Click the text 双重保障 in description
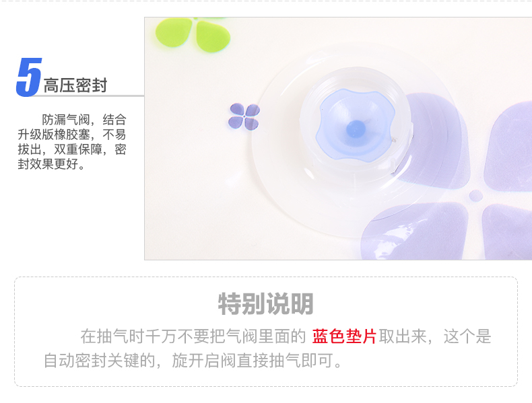Image resolution: width=532 pixels, height=403 pixels. [x=78, y=149]
